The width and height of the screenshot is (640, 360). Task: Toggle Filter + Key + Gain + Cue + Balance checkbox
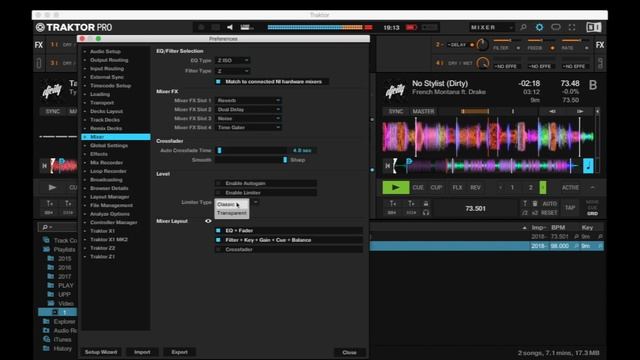[x=218, y=240]
